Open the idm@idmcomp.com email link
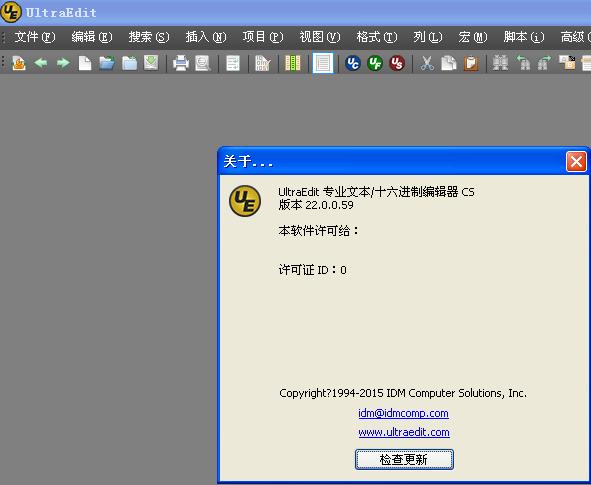The width and height of the screenshot is (591, 485). (x=403, y=413)
